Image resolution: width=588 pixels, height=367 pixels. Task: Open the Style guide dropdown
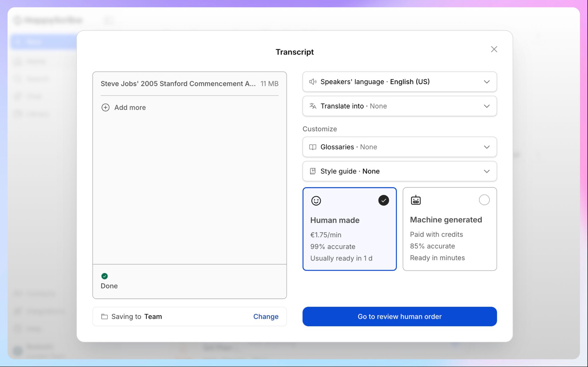click(399, 171)
